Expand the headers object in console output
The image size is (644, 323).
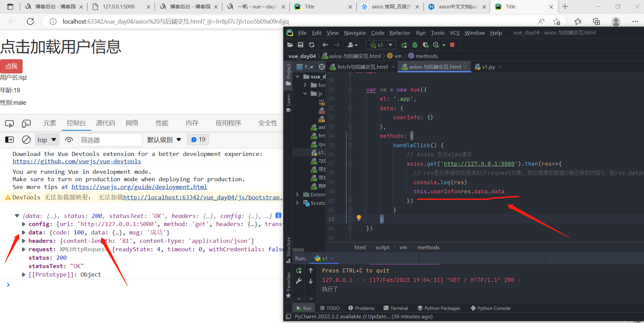pos(24,241)
